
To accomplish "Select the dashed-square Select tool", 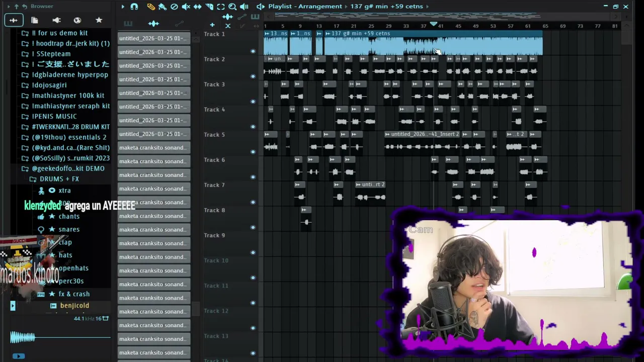I will point(221,7).
